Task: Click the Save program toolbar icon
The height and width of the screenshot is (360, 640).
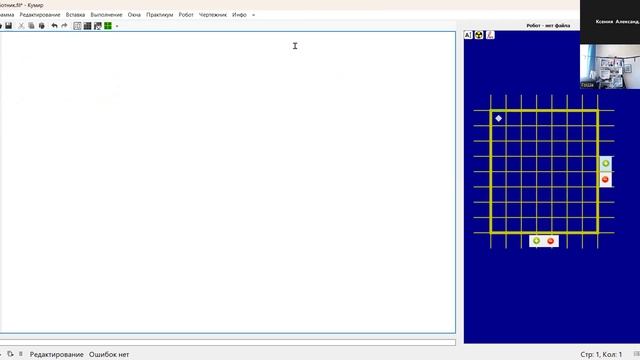Action: coord(9,26)
